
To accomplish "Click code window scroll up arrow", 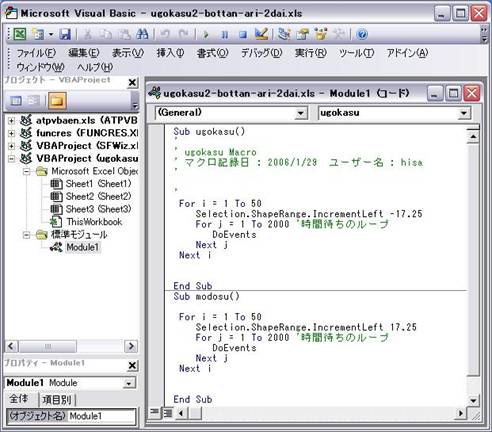I will click(473, 136).
